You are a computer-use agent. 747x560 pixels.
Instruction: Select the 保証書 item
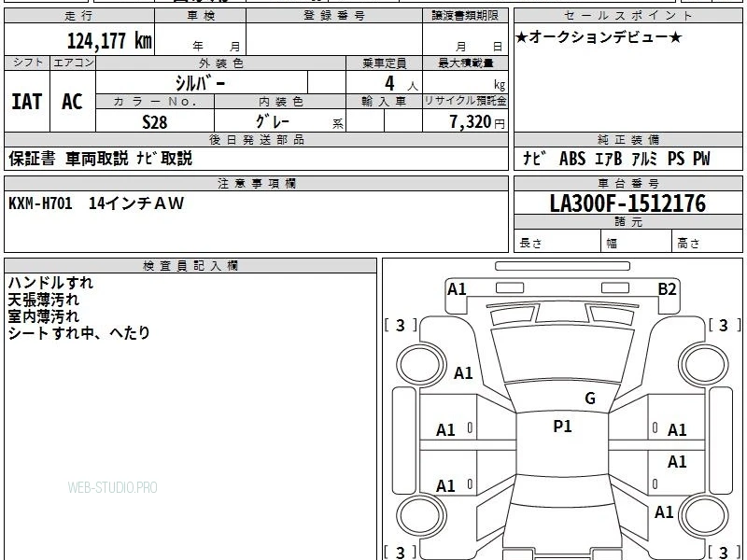click(x=32, y=159)
